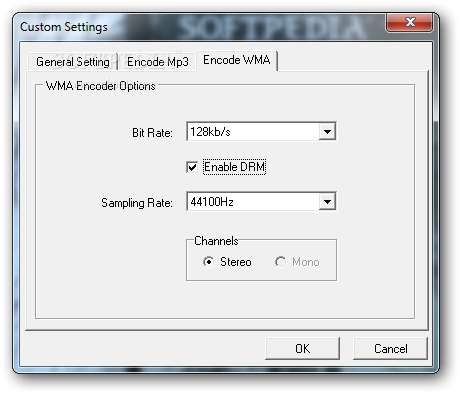Expand the Sampling Rate dropdown arrow
This screenshot has width=460, height=394.
[x=327, y=202]
